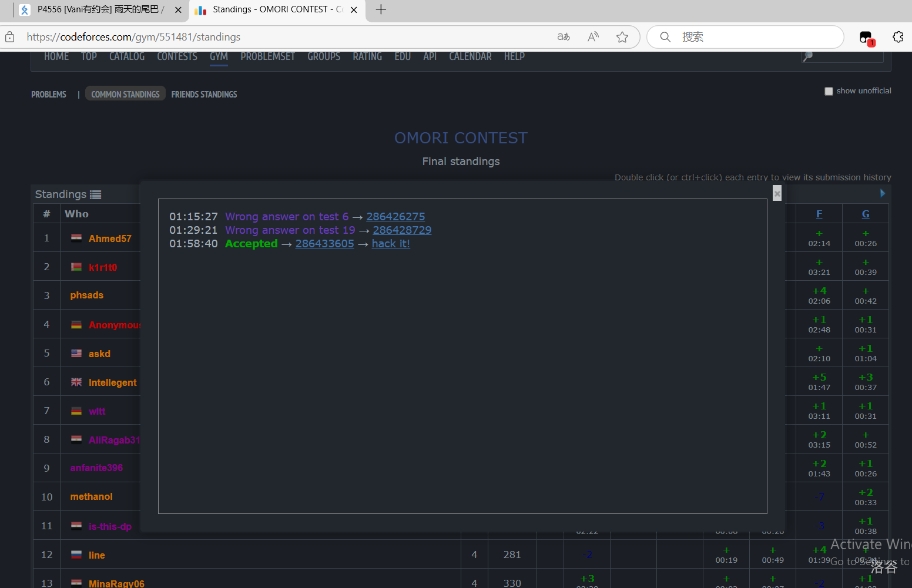This screenshot has height=588, width=912.
Task: Click the hack it! link
Action: tap(391, 244)
